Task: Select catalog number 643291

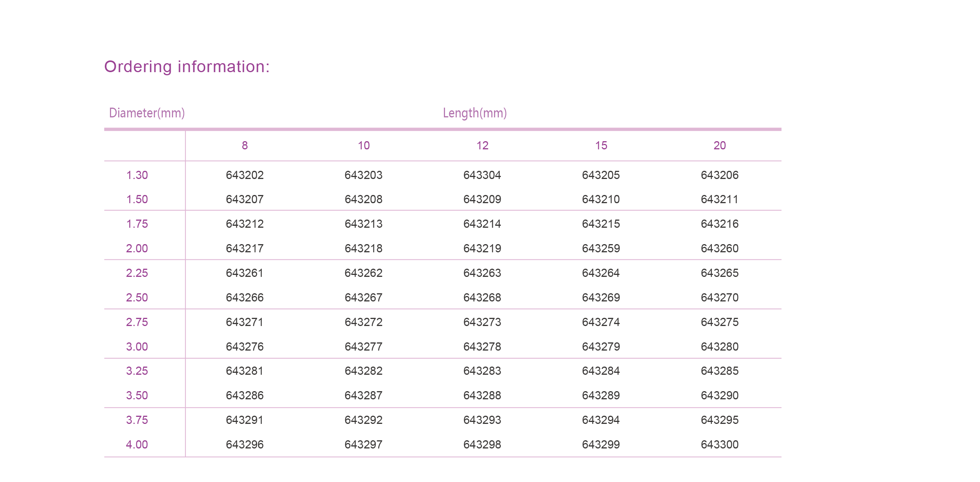Action: click(x=245, y=420)
